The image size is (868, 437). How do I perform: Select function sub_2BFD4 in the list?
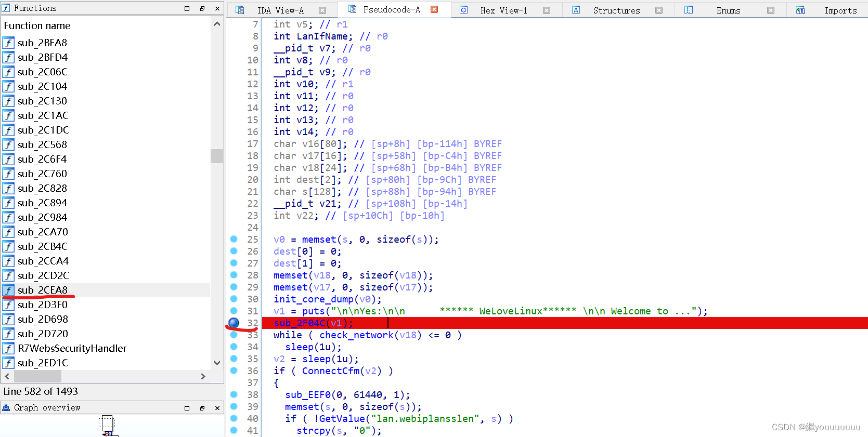(43, 57)
